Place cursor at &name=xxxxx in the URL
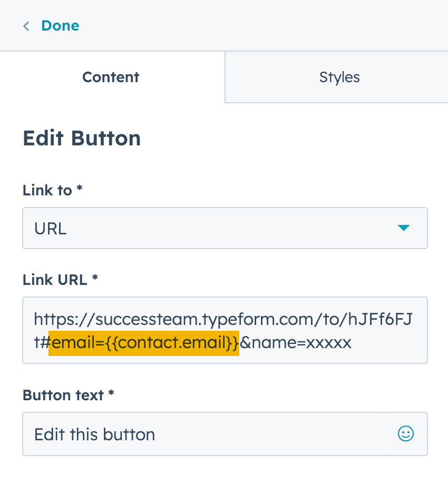Screen dimensions: 448x494 click(x=296, y=343)
